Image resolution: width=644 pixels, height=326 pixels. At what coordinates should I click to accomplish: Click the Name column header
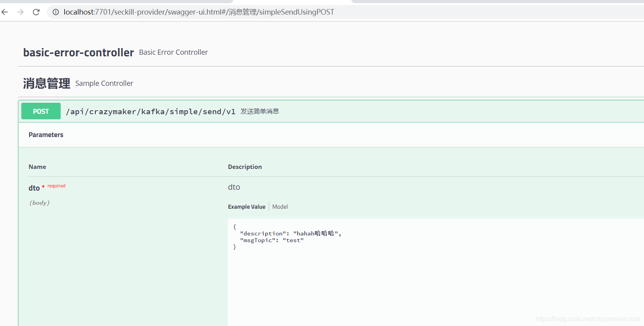(x=37, y=167)
